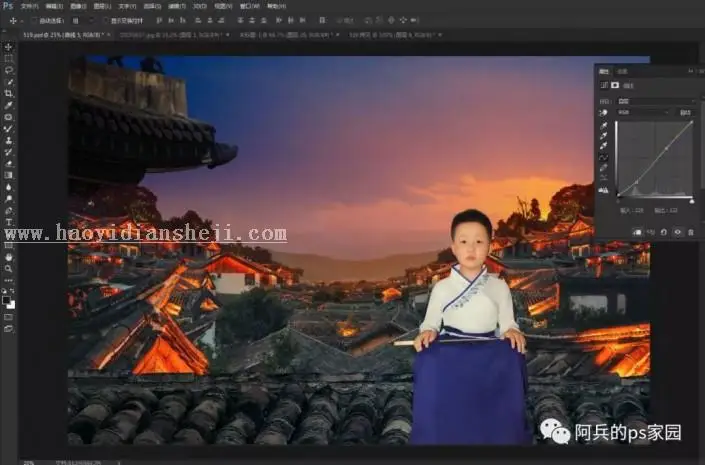Select the Pen tool

point(9,210)
